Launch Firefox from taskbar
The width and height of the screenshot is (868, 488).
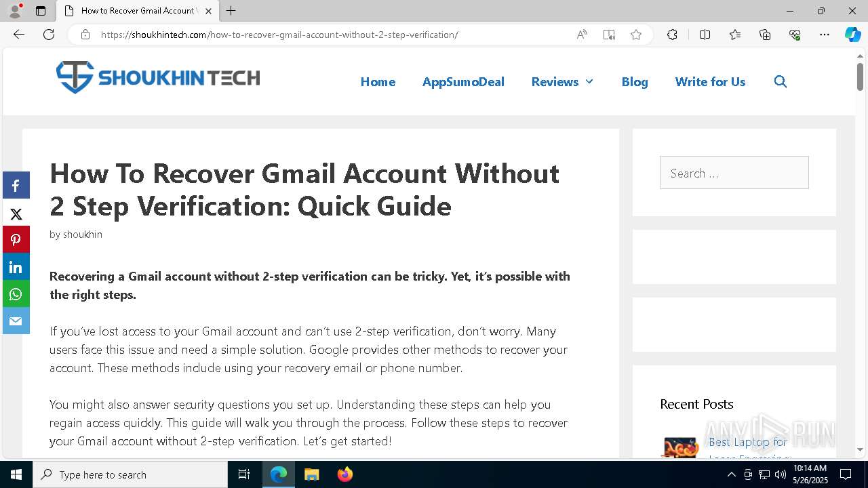(345, 474)
